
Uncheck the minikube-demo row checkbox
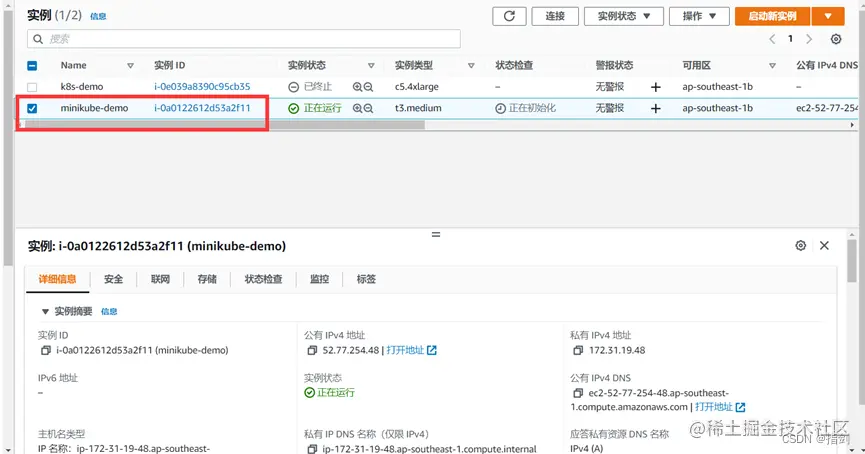[32, 109]
